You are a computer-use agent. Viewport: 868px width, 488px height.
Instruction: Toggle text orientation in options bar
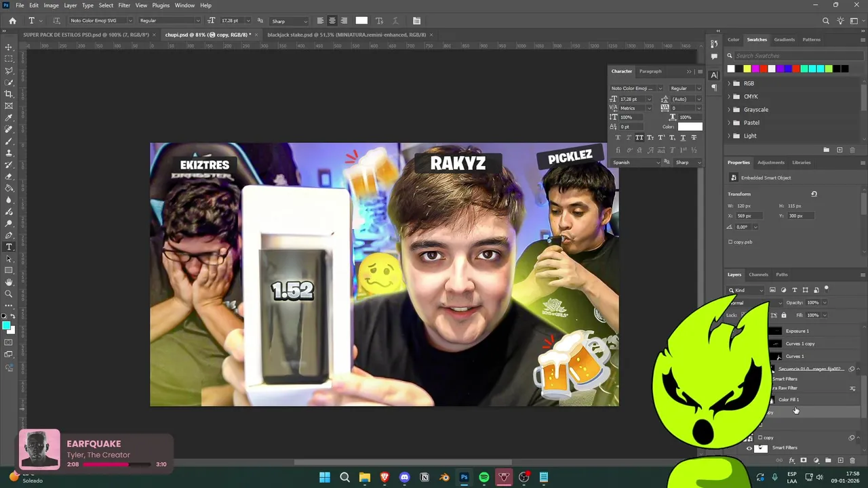tap(56, 21)
